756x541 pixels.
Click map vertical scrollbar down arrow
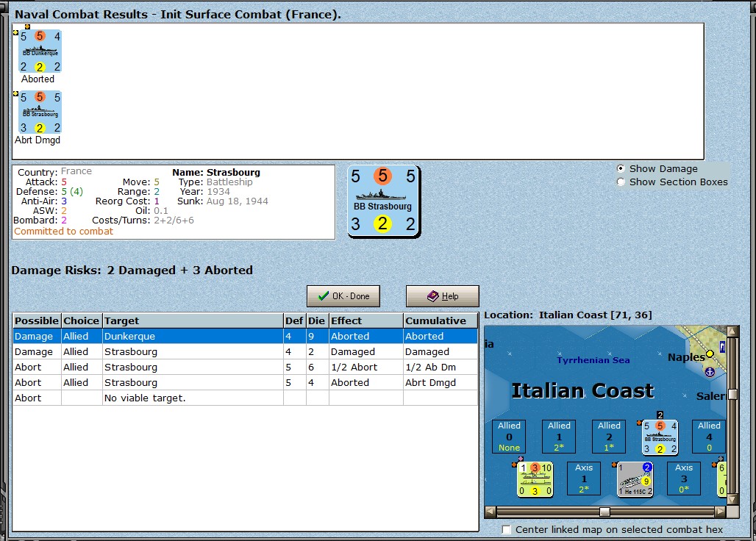733,499
